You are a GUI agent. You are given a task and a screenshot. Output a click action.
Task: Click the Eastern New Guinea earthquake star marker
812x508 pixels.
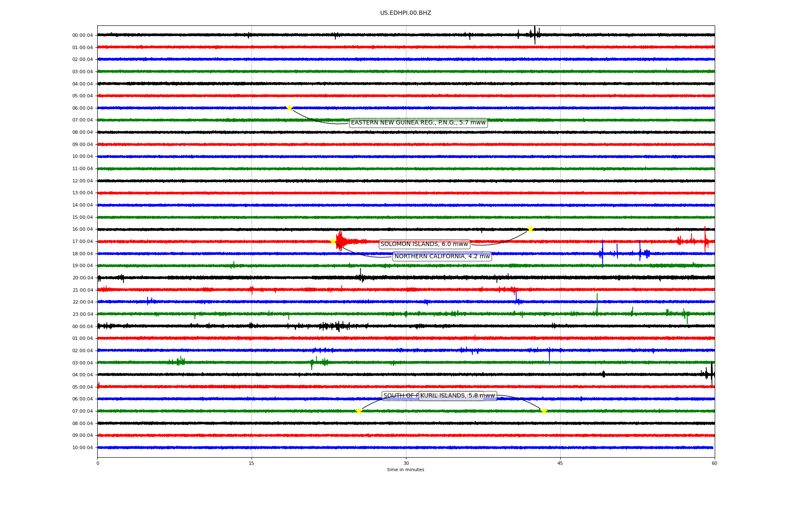click(289, 108)
